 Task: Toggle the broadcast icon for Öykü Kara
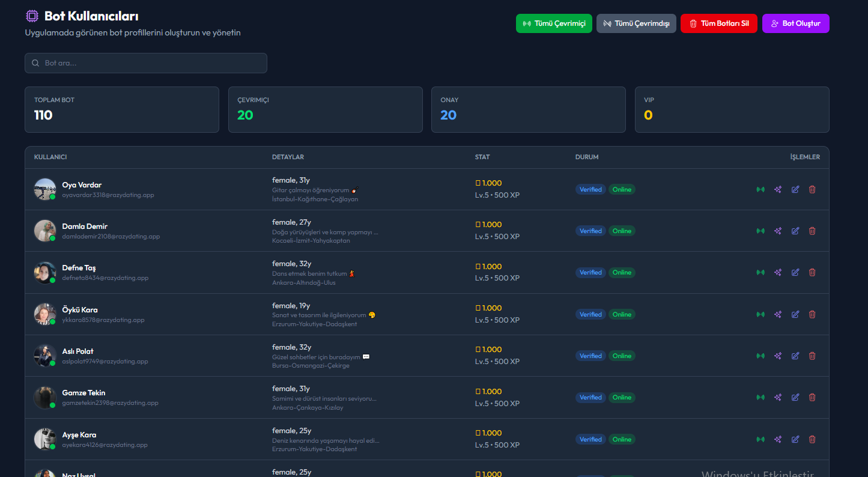click(x=760, y=314)
